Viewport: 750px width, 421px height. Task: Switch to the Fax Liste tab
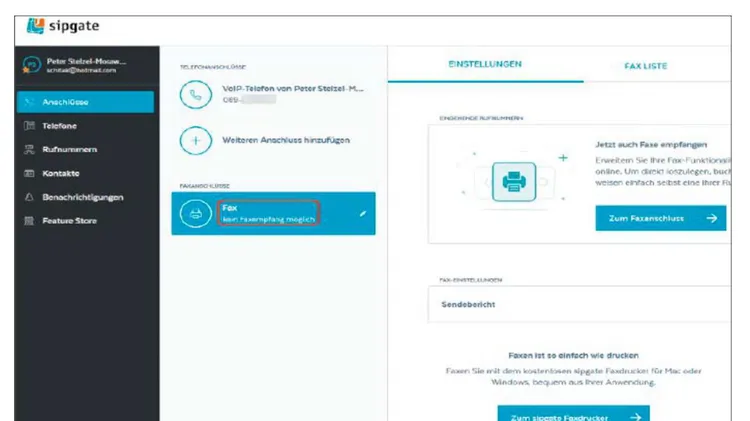click(x=646, y=66)
